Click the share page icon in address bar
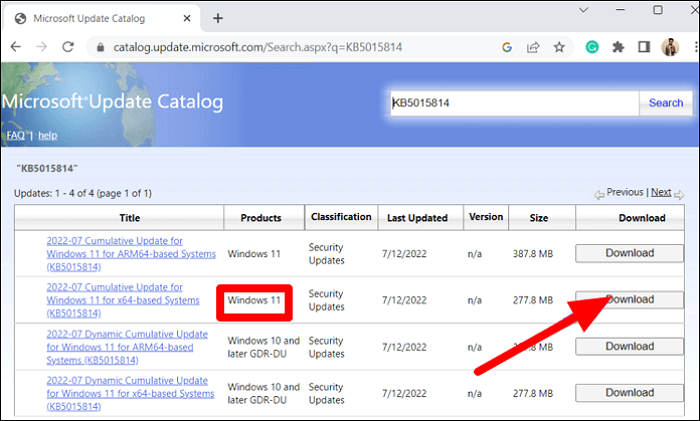700x421 pixels. point(532,47)
